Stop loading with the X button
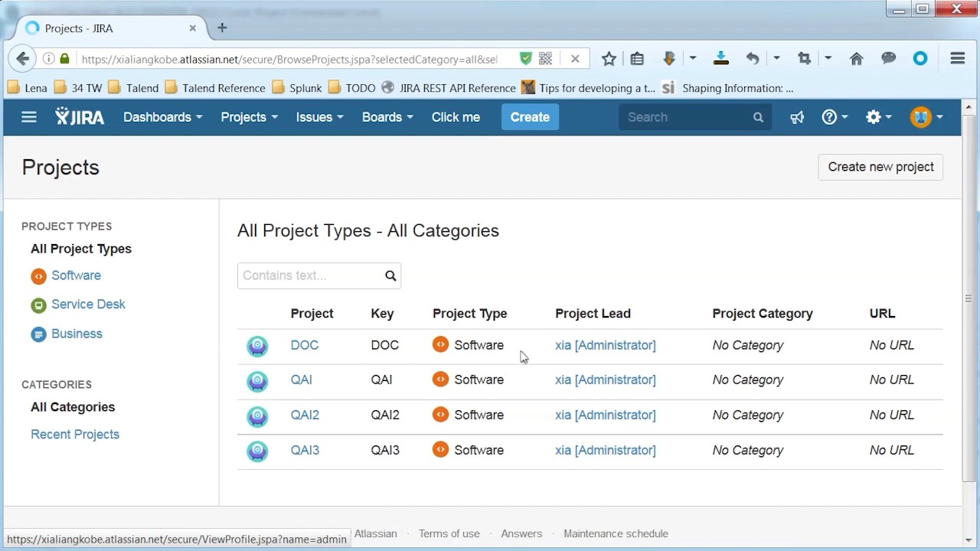This screenshot has height=551, width=980. [575, 58]
